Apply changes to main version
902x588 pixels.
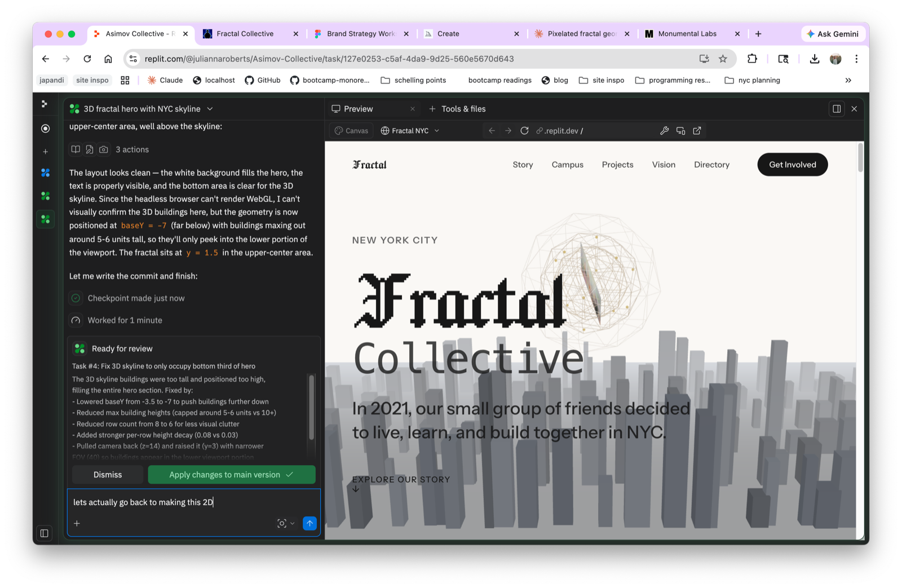pyautogui.click(x=231, y=474)
